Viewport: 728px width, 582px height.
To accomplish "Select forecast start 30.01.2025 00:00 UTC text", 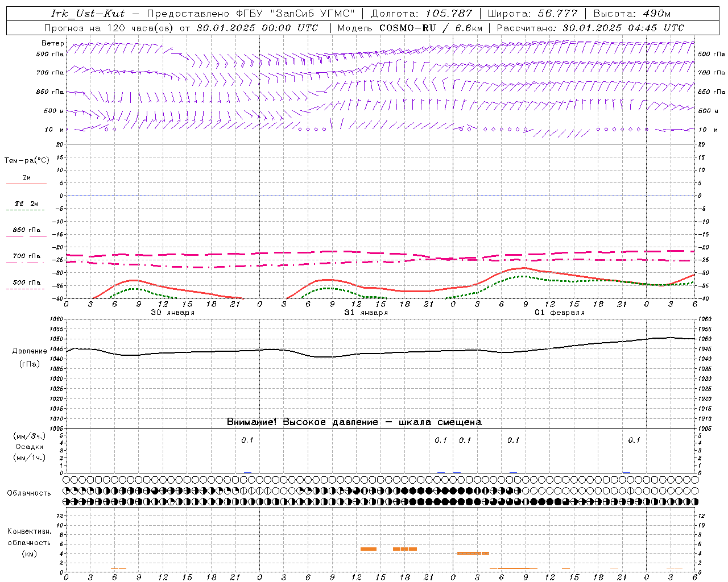I will [x=257, y=28].
